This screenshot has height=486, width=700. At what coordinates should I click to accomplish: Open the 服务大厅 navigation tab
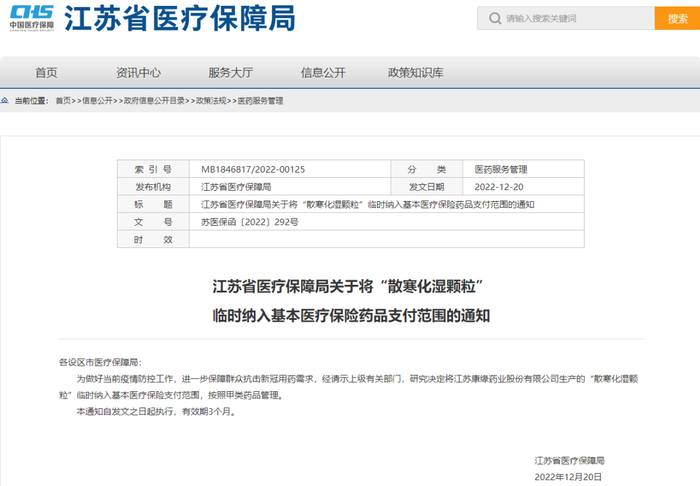point(230,72)
